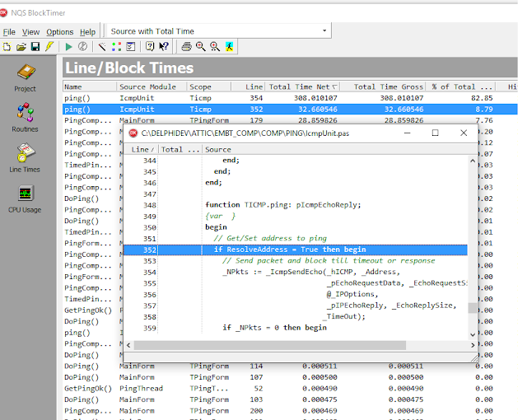Click the Line header in source window
Image resolution: width=527 pixels, height=420 pixels.
[x=141, y=150]
